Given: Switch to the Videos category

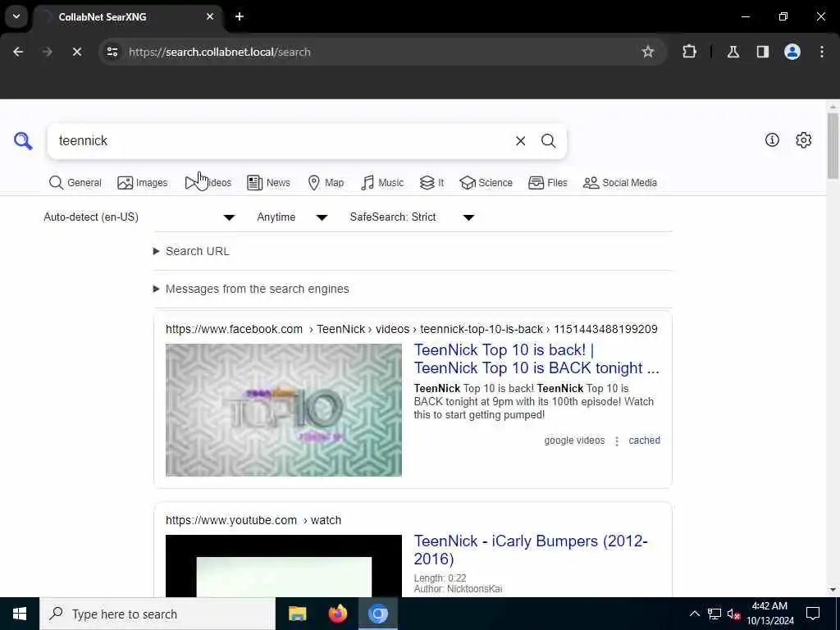Looking at the screenshot, I should (208, 183).
